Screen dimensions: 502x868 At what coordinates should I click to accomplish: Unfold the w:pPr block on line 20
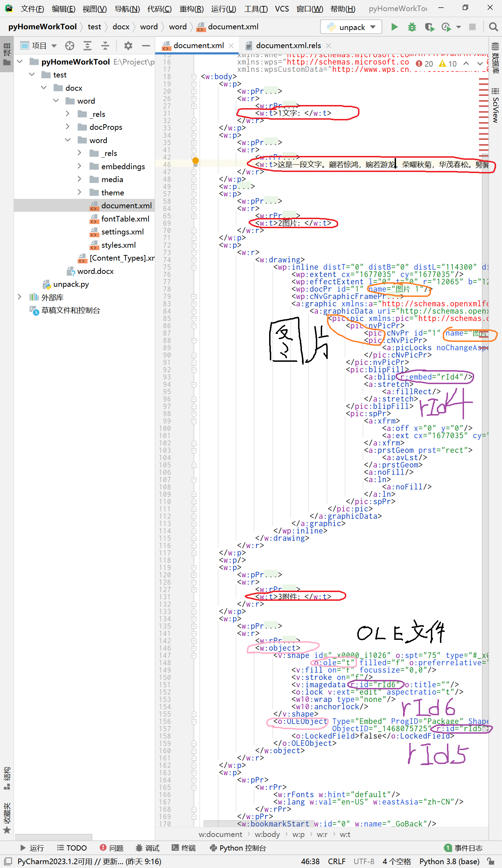[194, 91]
